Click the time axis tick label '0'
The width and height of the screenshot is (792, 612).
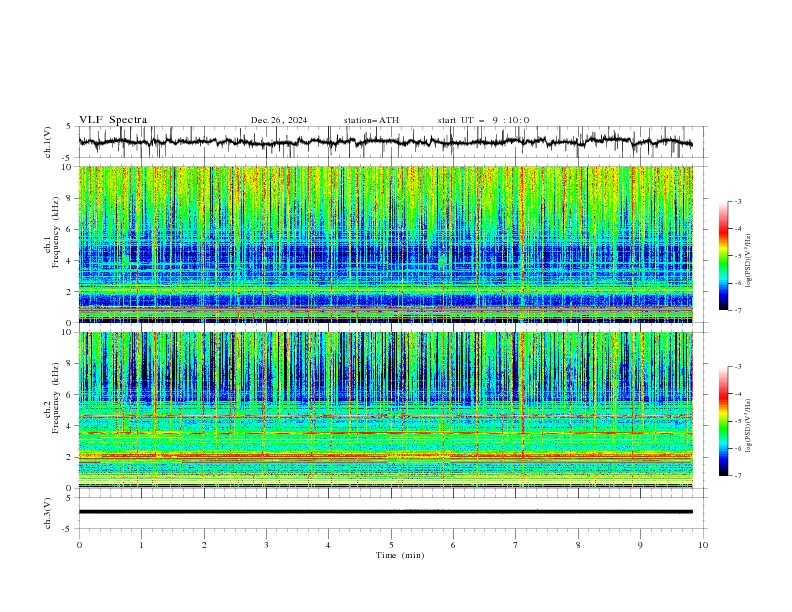[x=79, y=545]
